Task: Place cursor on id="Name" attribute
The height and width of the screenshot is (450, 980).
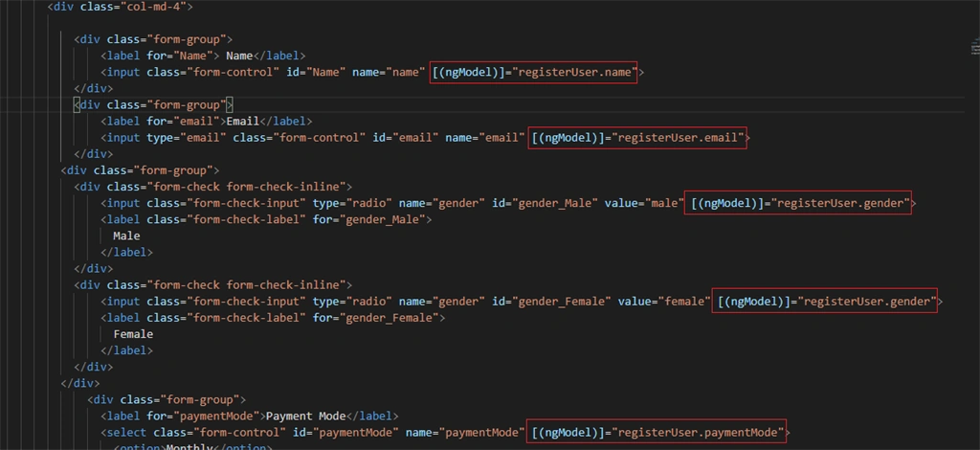Action: 316,73
